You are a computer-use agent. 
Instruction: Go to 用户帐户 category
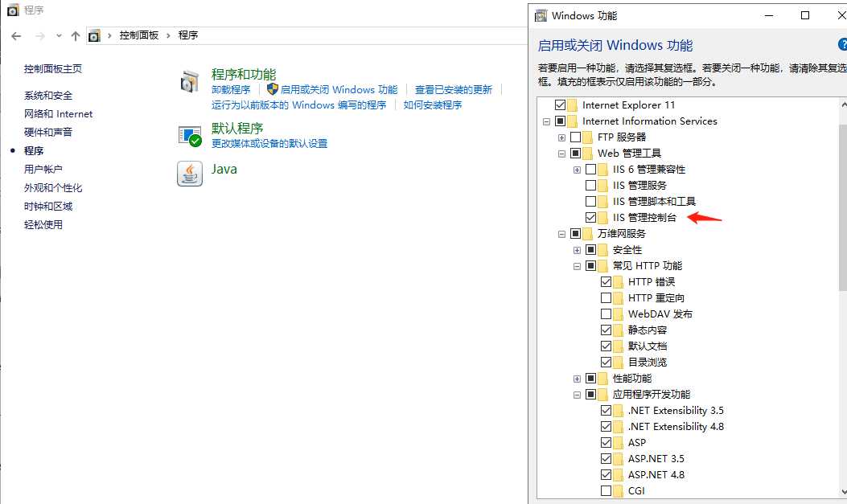click(43, 169)
